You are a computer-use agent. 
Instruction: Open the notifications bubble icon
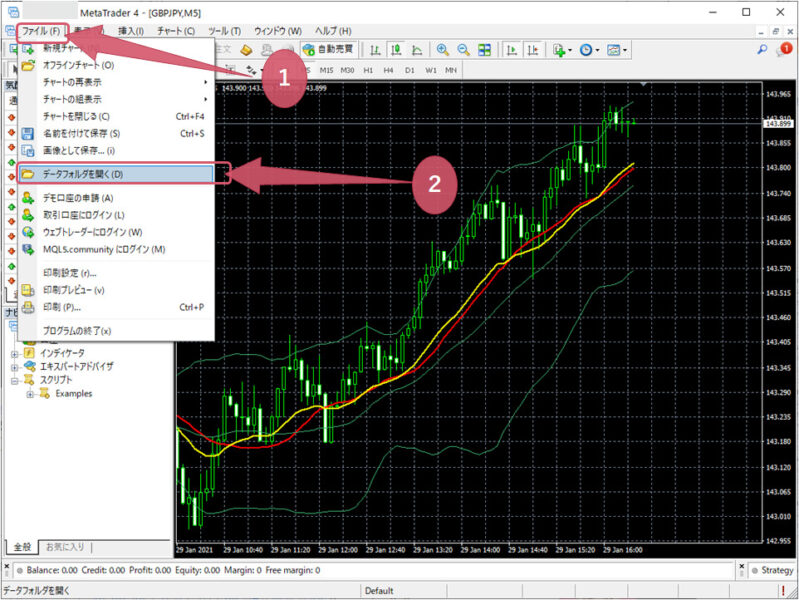[784, 49]
